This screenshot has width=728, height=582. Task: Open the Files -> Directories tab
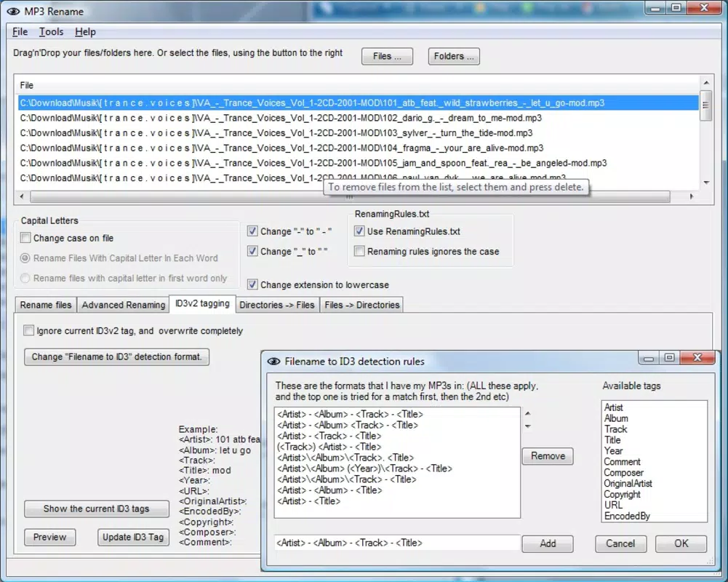click(362, 305)
